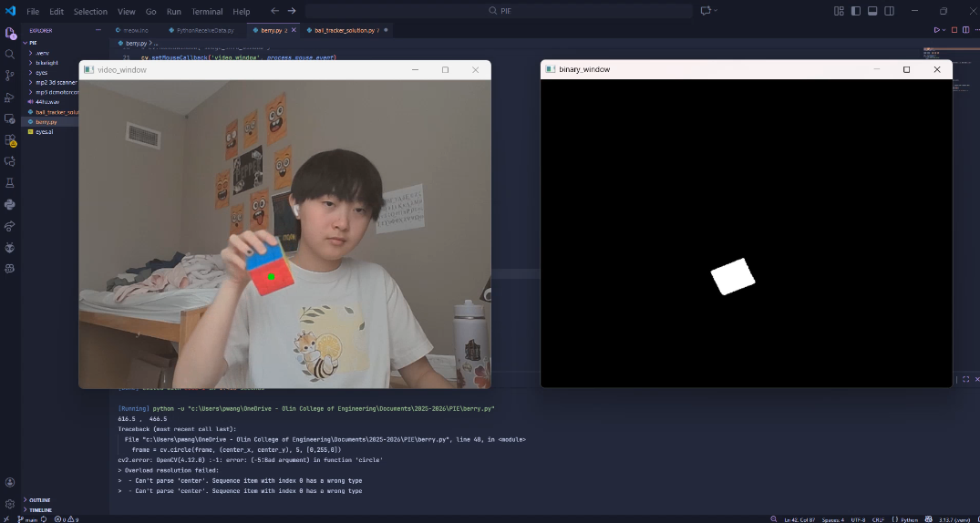Click the Ln 42, Col 87 status
Viewport: 980px width, 523px height.
pyautogui.click(x=799, y=519)
